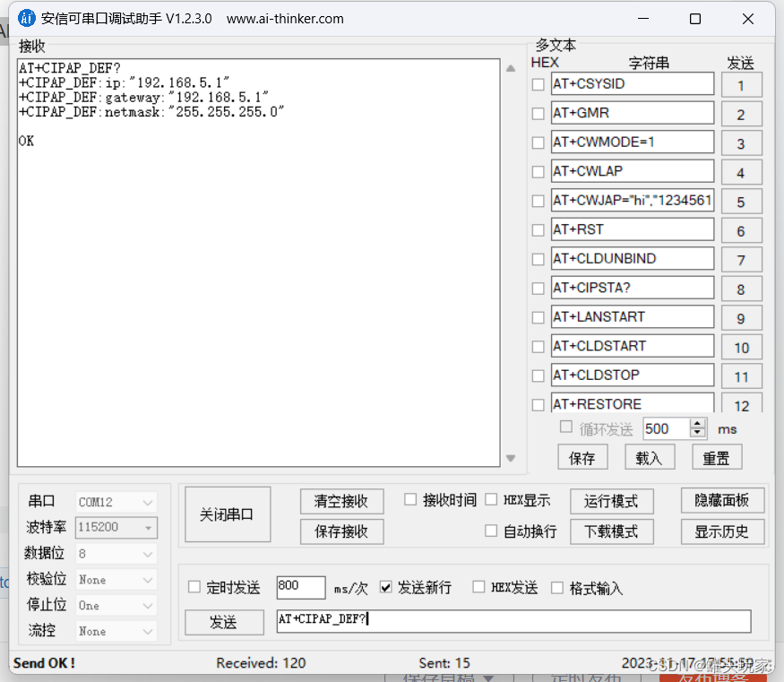The image size is (784, 682).
Task: Increase the 500 ms interval with the stepper
Action: point(696,424)
